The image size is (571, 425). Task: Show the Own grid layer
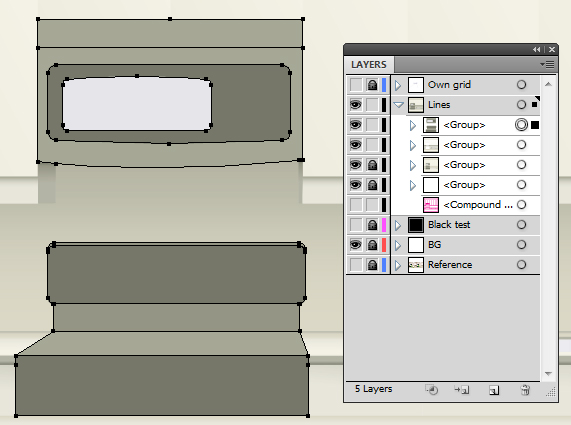(356, 85)
